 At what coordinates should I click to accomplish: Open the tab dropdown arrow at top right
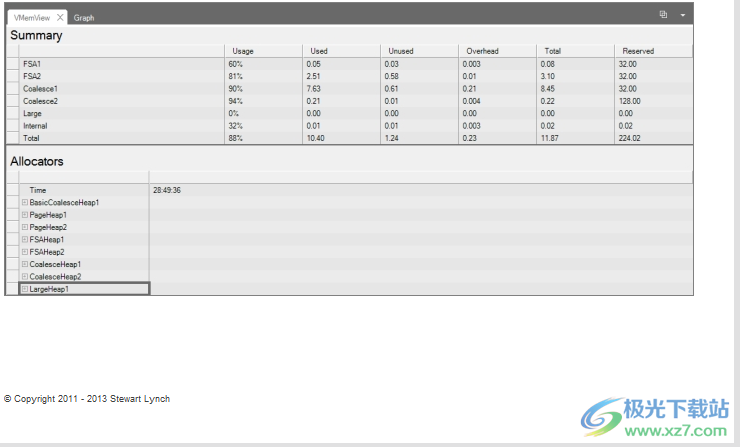coord(683,16)
